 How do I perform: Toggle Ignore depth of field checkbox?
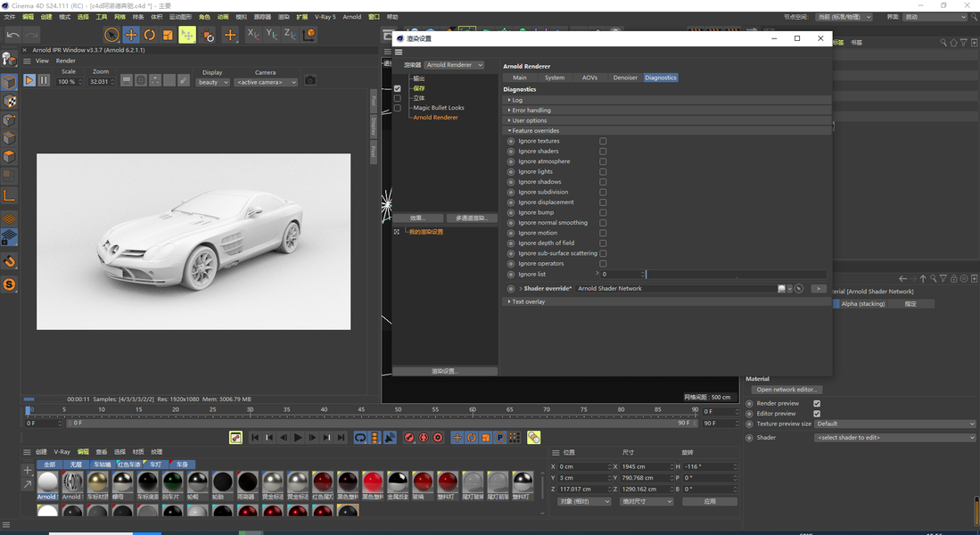pos(603,243)
